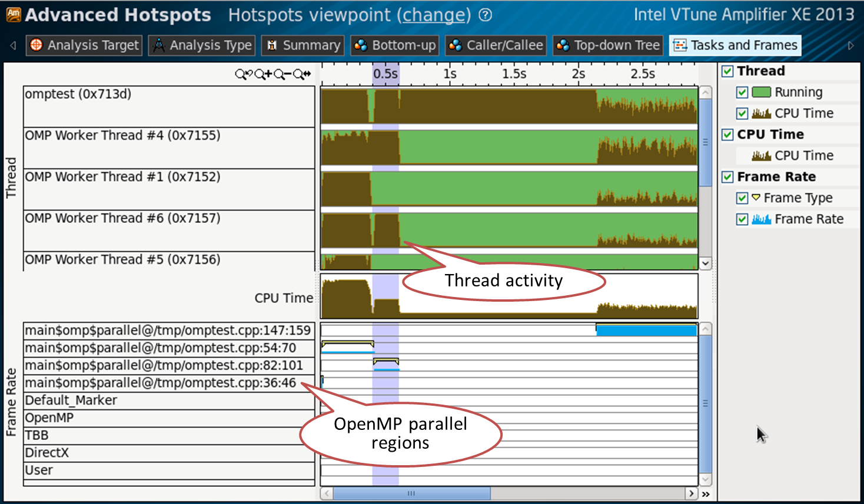This screenshot has height=504, width=864.
Task: Click the green Running color swatch
Action: pos(762,92)
